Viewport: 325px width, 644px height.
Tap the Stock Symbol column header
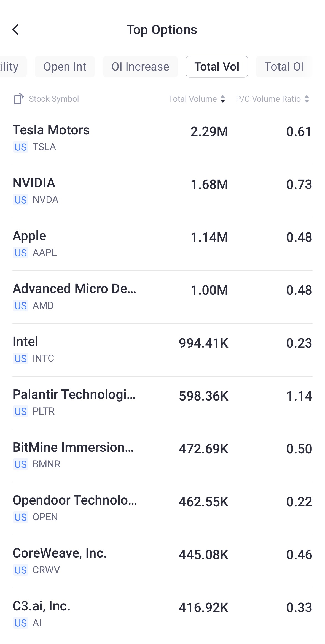pos(54,99)
